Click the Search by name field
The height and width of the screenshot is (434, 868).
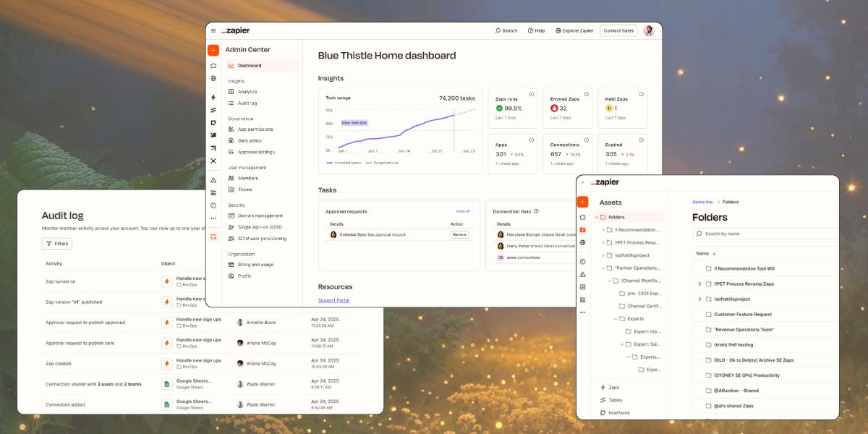click(767, 234)
